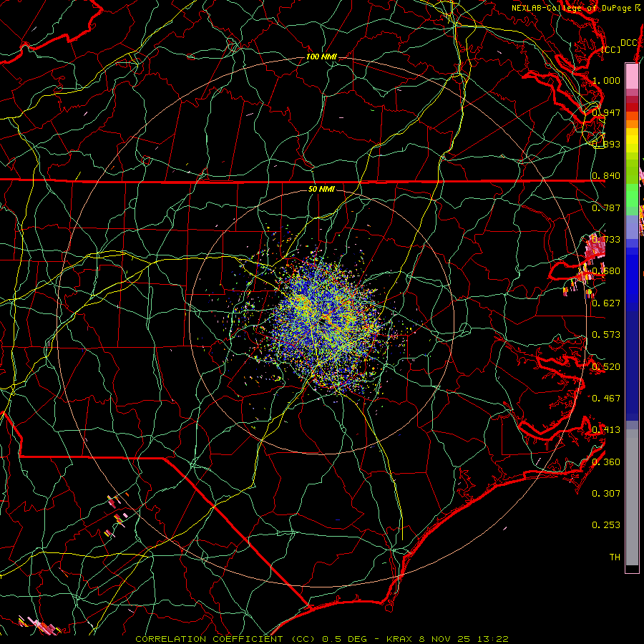Click the 0.307 color scale value

pyautogui.click(x=606, y=494)
